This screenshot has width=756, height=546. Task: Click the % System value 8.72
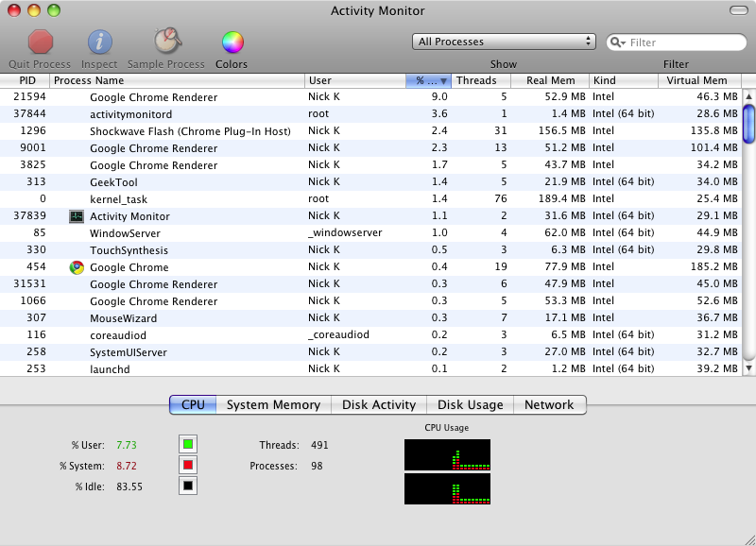[x=127, y=466]
